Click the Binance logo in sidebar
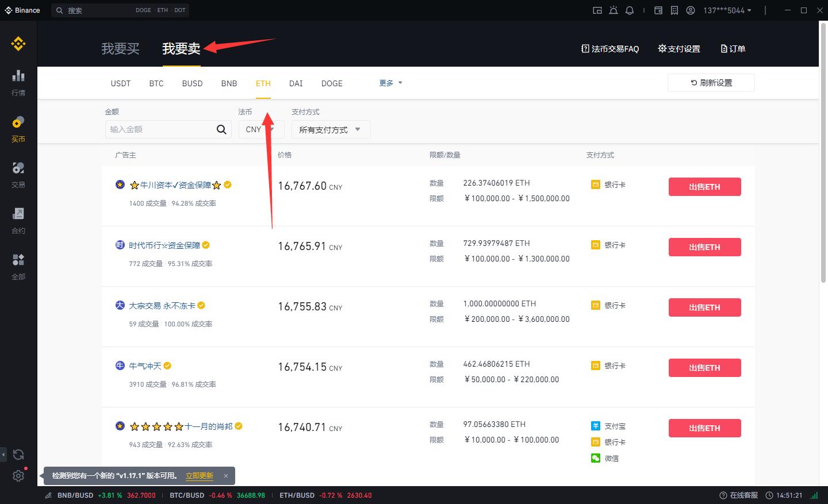The image size is (828, 504). tap(18, 44)
